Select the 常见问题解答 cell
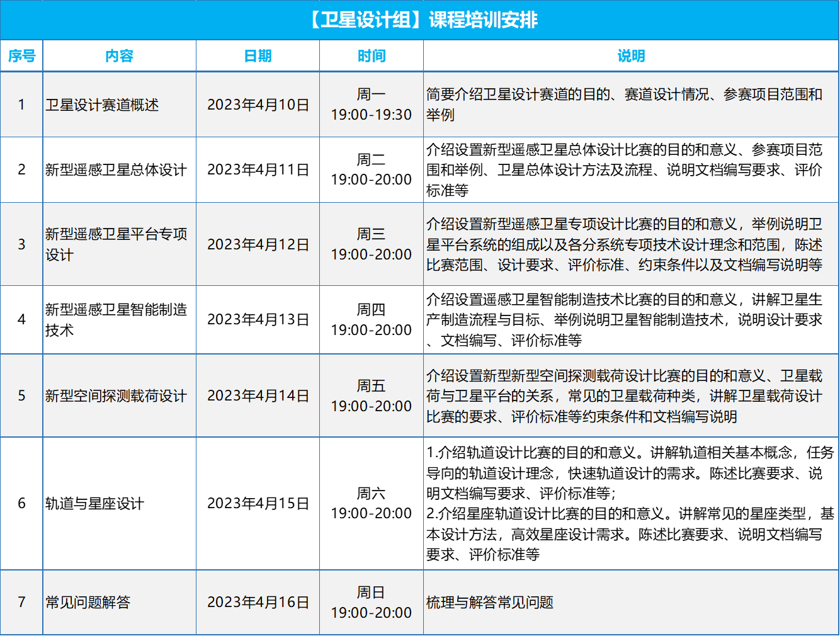The height and width of the screenshot is (636, 840). pyautogui.click(x=88, y=603)
